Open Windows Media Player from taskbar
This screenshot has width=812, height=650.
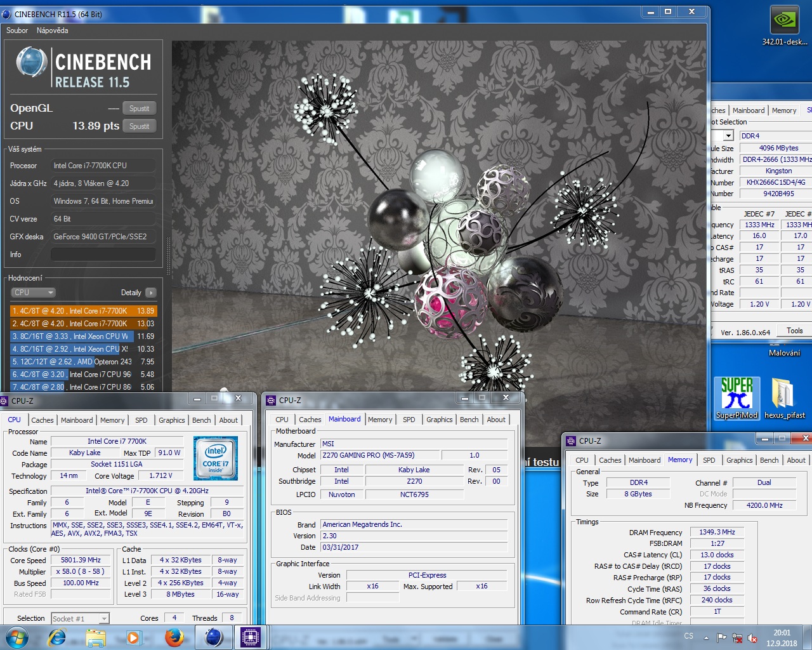point(133,637)
